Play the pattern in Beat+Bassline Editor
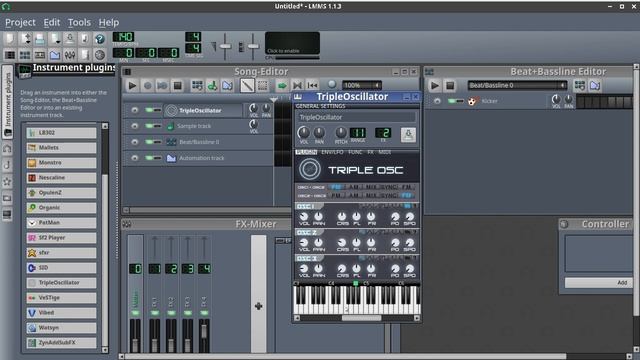This screenshot has width=640, height=360. [435, 85]
